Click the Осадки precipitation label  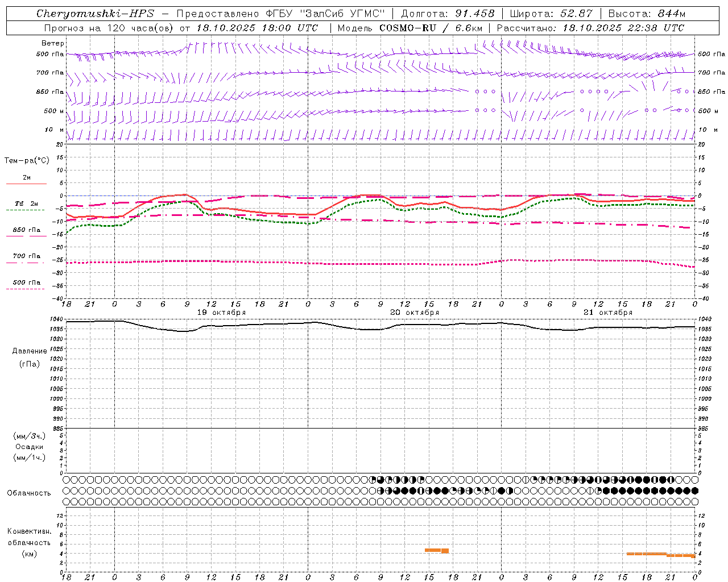coord(30,447)
